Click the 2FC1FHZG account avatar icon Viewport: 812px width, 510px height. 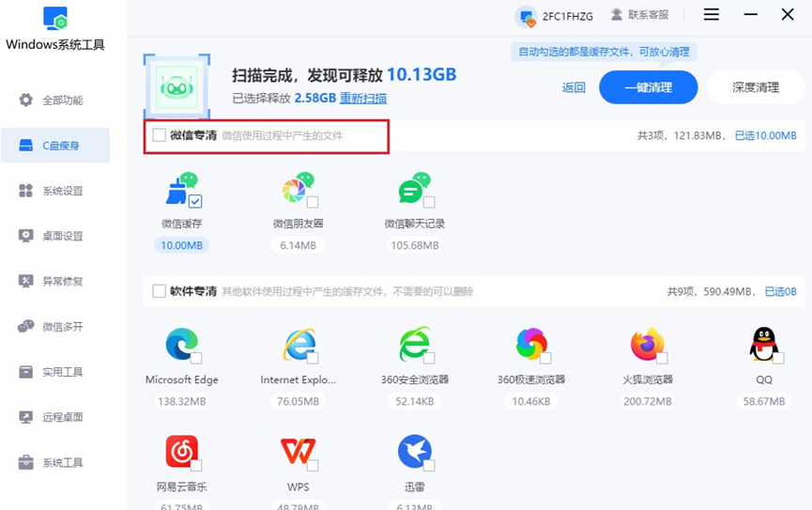[x=526, y=17]
